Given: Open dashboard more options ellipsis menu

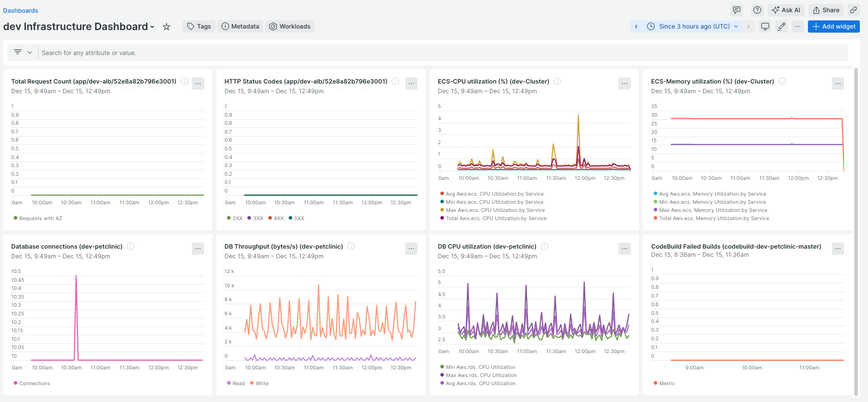Looking at the screenshot, I should coord(798,26).
